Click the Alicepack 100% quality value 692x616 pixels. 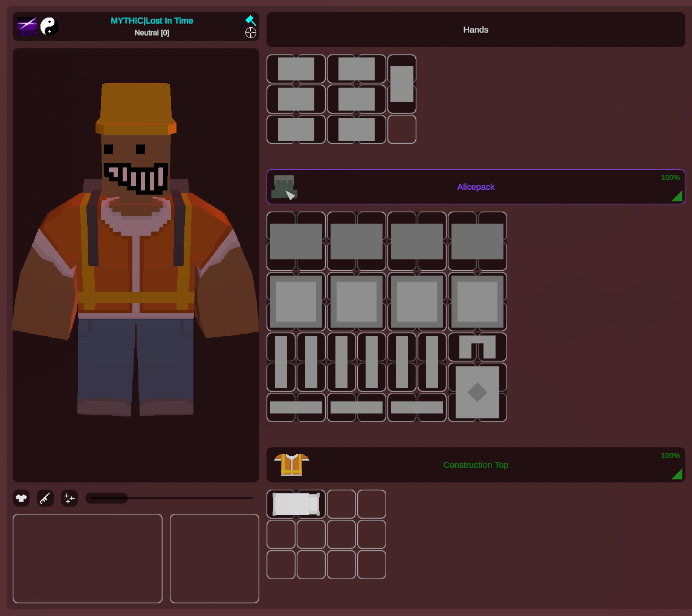(x=670, y=178)
